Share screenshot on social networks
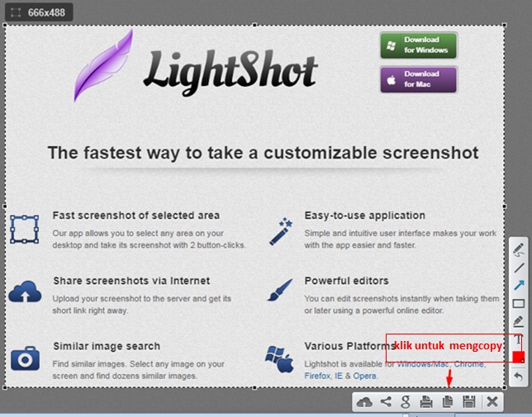The width and height of the screenshot is (532, 417). point(386,402)
